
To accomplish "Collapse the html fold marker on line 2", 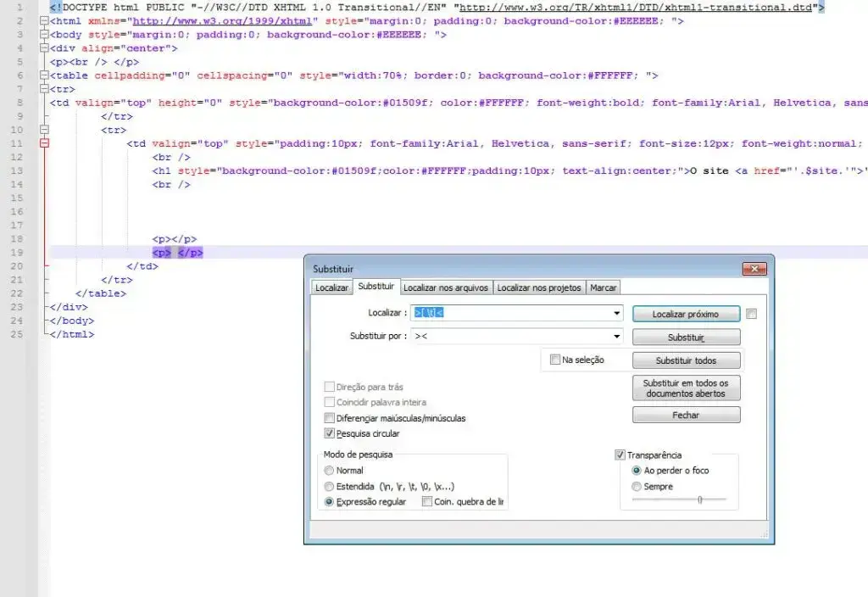I will [44, 21].
